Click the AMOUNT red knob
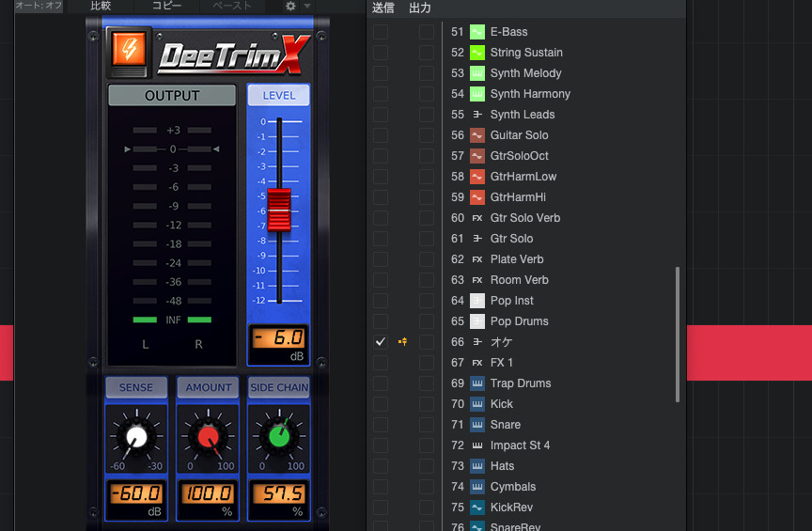This screenshot has width=812, height=531. point(209,437)
